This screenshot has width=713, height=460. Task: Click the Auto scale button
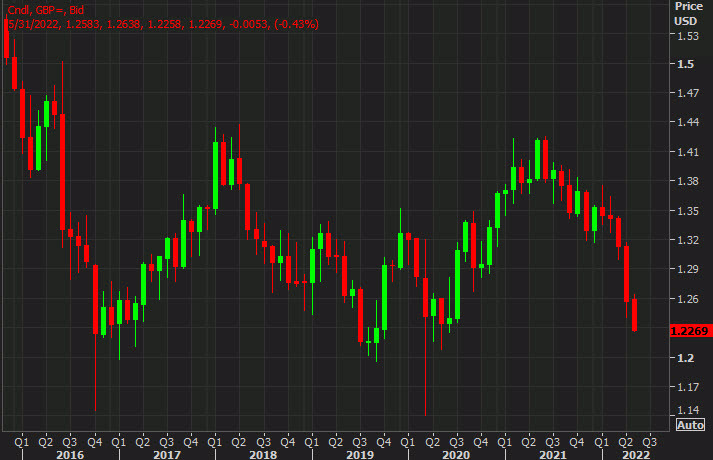coord(690,425)
